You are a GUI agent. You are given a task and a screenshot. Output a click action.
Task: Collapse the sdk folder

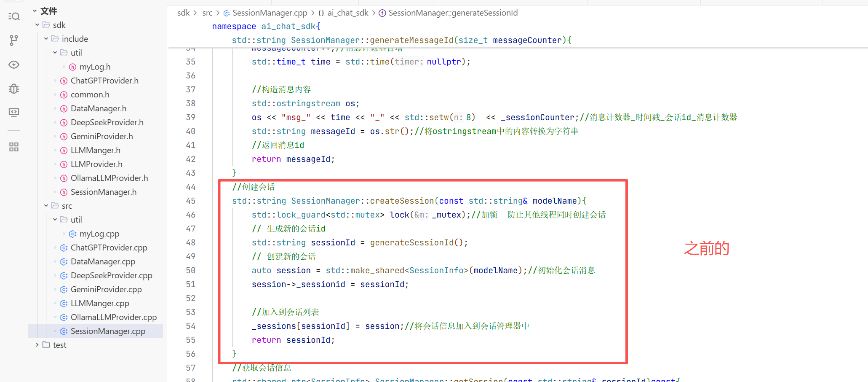pyautogui.click(x=37, y=25)
